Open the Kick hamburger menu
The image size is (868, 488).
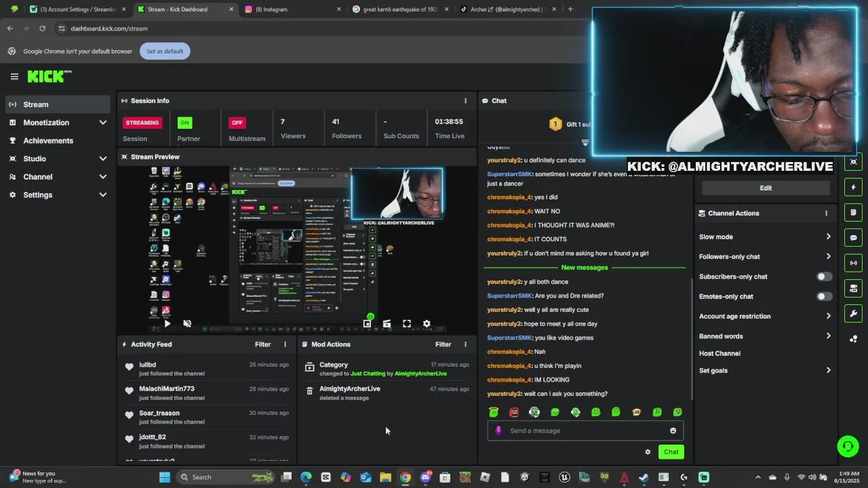pyautogui.click(x=14, y=77)
